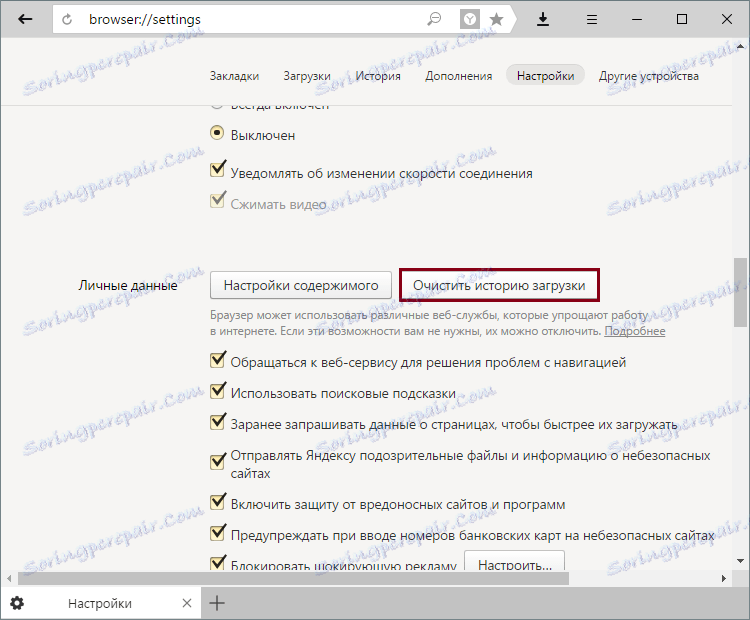This screenshot has width=750, height=620.
Task: Open the search magnifier in the address bar
Action: (x=434, y=19)
